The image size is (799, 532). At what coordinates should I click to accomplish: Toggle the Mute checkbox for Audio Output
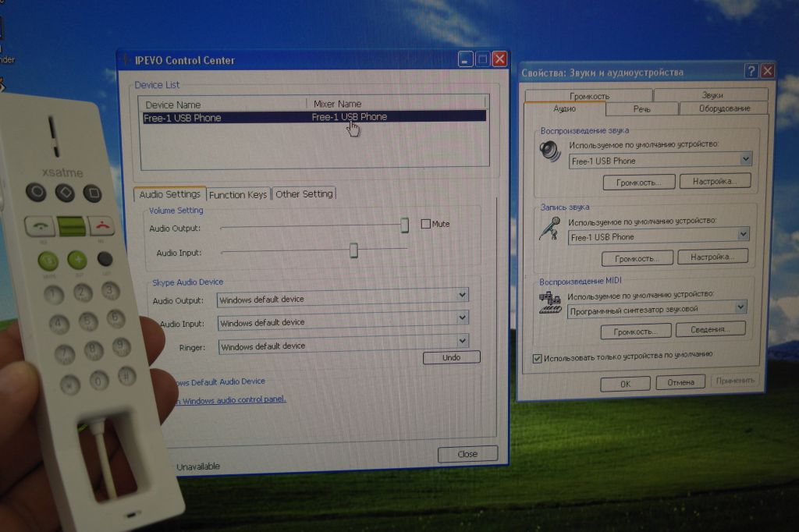pos(425,224)
